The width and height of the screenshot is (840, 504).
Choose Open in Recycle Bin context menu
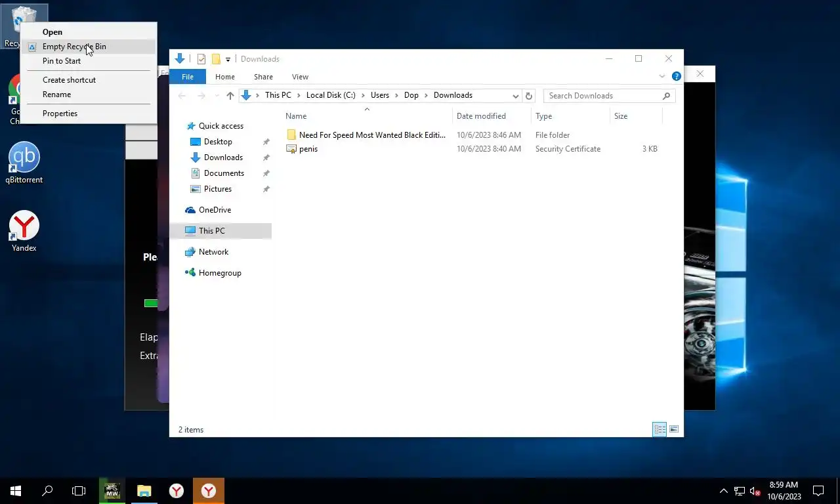tap(52, 31)
